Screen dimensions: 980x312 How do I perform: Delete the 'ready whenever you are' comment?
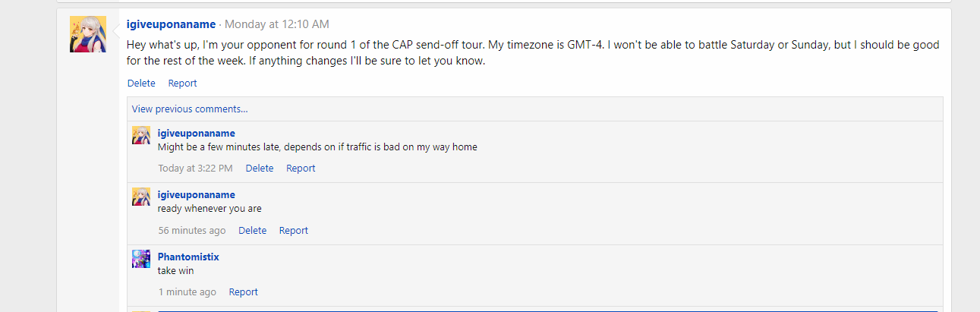point(252,231)
